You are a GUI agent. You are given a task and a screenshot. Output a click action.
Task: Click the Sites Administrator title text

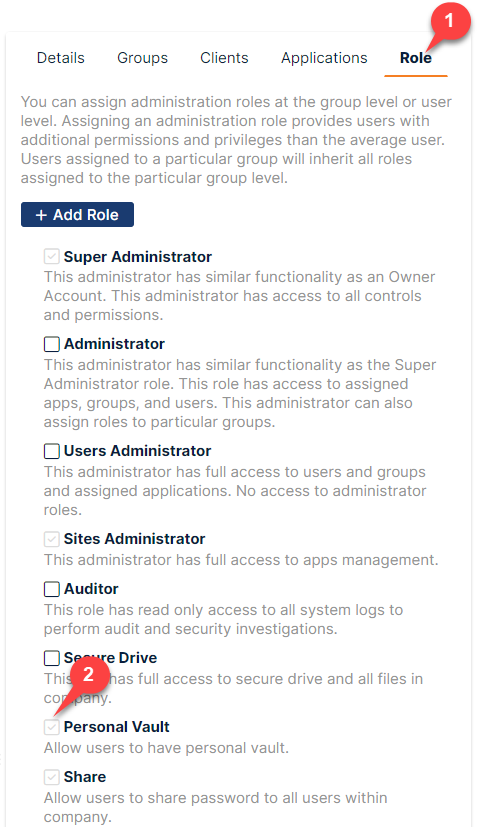(x=135, y=538)
